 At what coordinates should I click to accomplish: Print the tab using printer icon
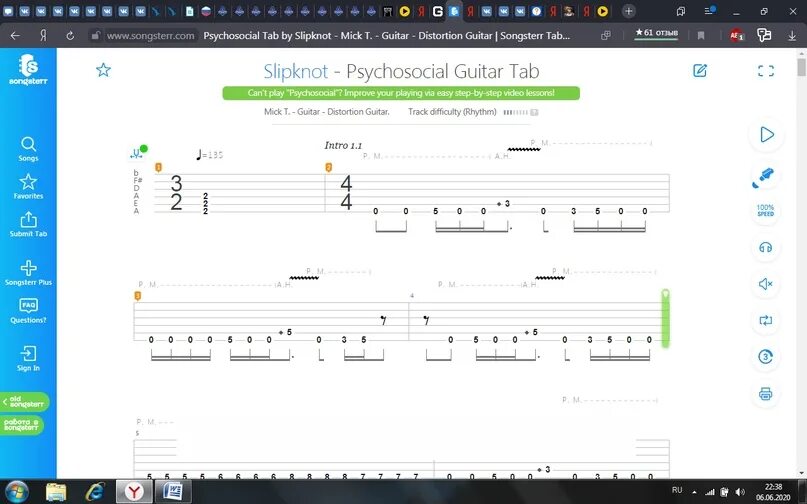(x=765, y=394)
